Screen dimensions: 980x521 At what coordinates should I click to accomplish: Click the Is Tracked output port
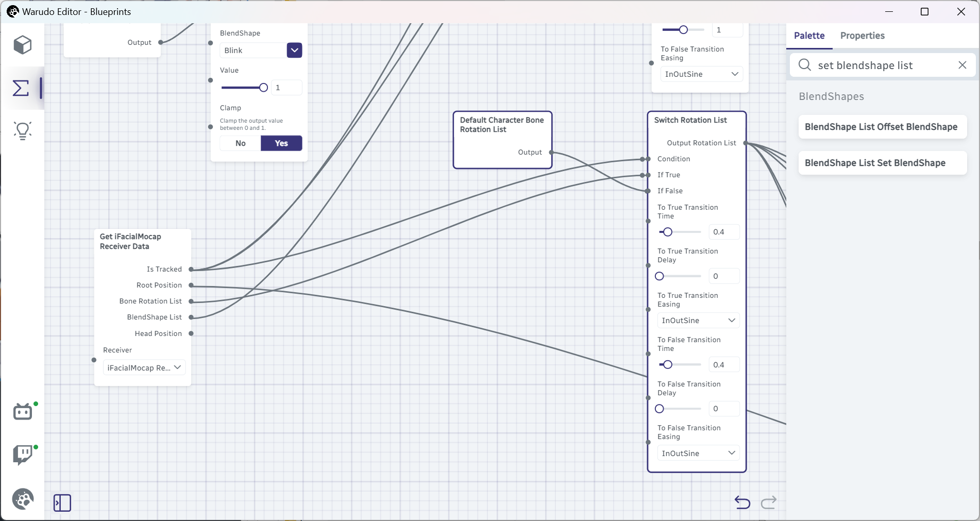[191, 269]
